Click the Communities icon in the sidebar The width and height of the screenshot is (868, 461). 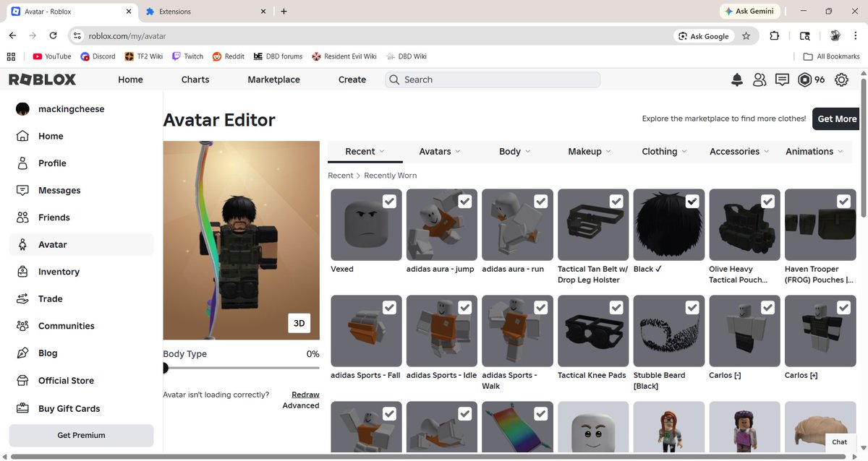pos(22,326)
